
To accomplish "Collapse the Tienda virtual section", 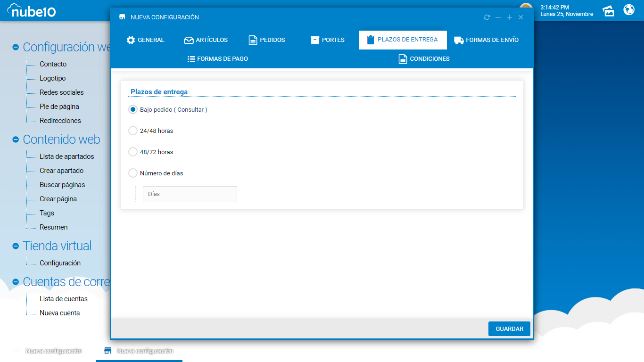I will (16, 246).
